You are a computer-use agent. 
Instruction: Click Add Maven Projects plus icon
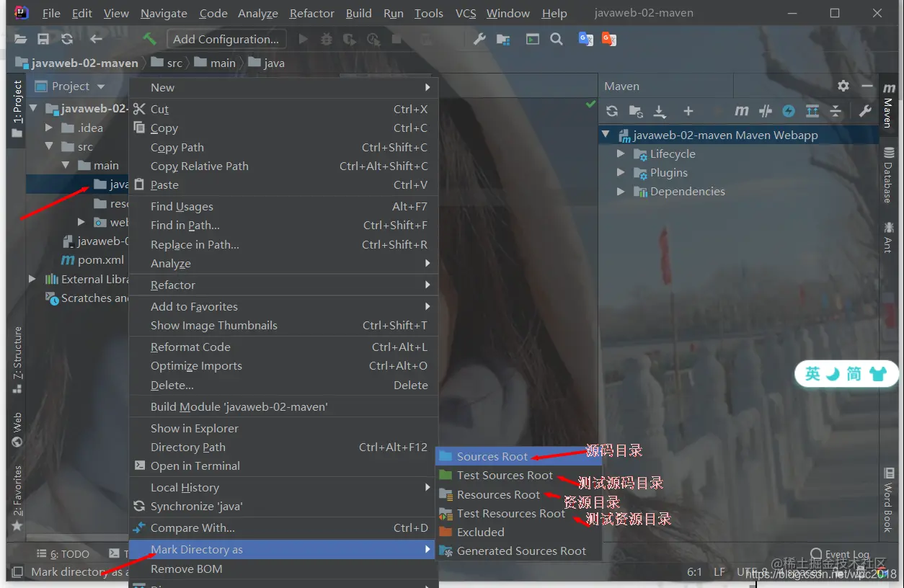coord(688,111)
